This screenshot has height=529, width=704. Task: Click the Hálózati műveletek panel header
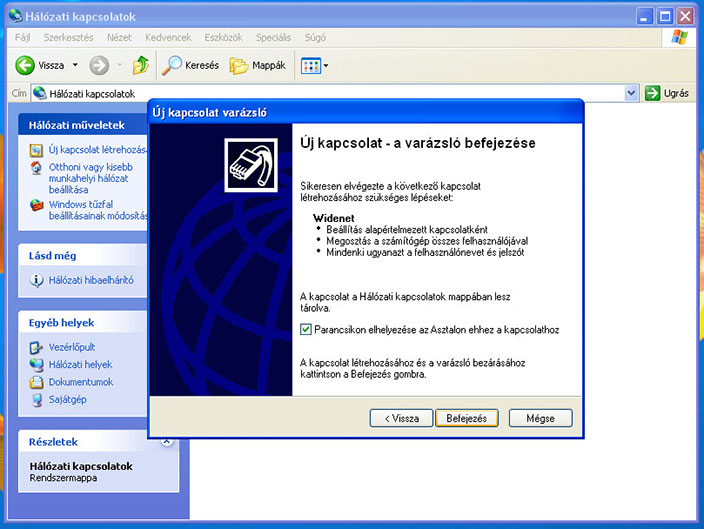click(x=83, y=125)
